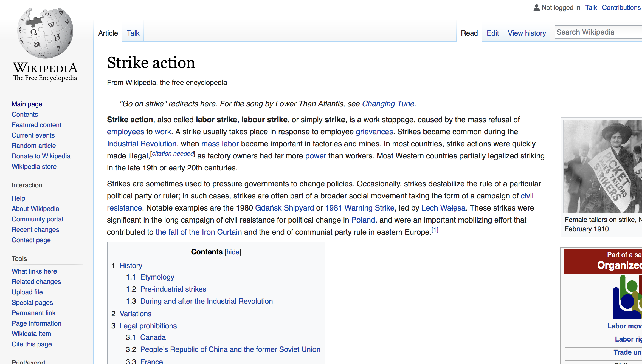Open the Industrial Revolution link

142,144
